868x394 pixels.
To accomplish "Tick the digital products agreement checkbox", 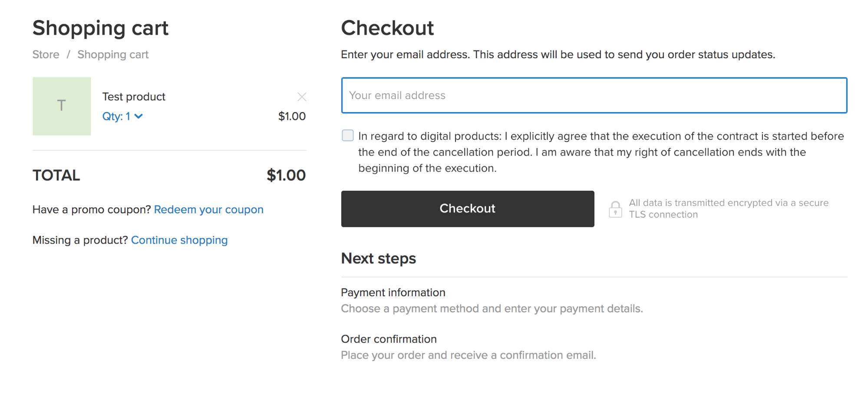I will point(348,136).
